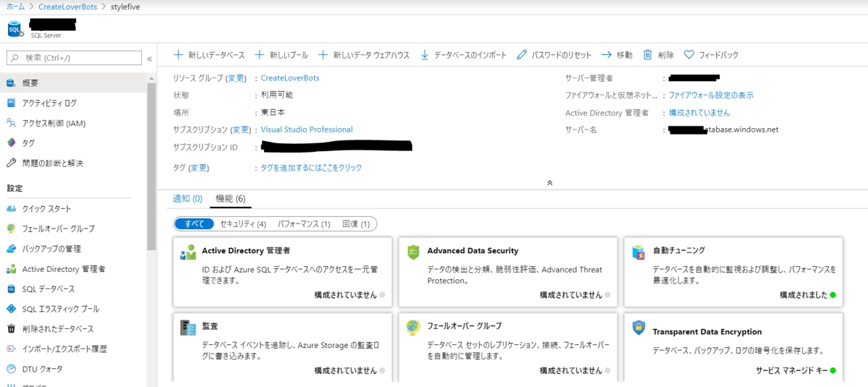Click the search magnifier icon
868x387 pixels.
[x=14, y=58]
